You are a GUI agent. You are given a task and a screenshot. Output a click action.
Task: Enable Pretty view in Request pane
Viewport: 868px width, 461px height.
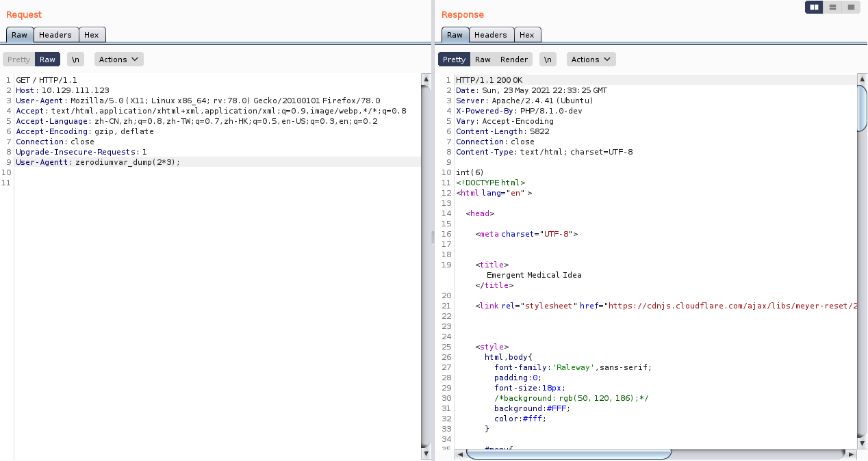tap(19, 60)
